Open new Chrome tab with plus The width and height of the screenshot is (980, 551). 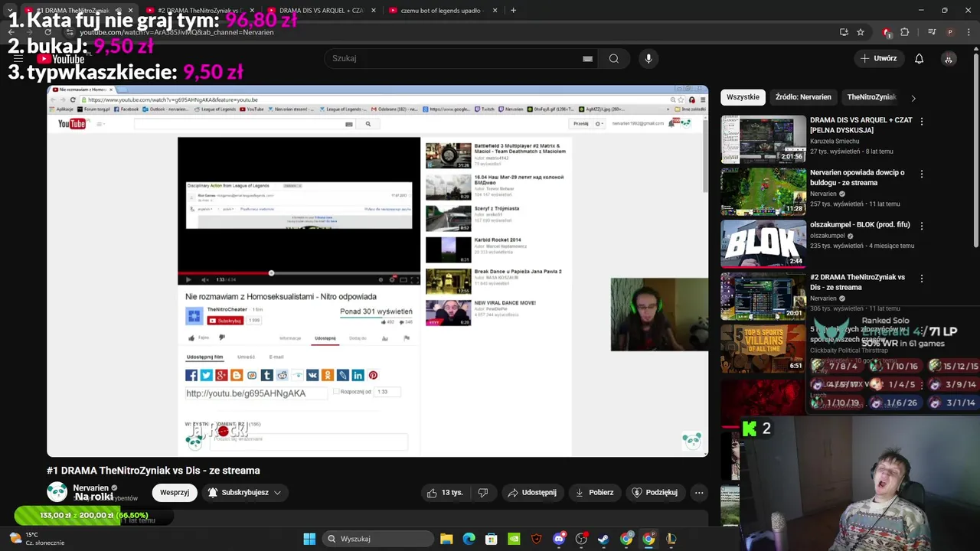[x=513, y=10]
